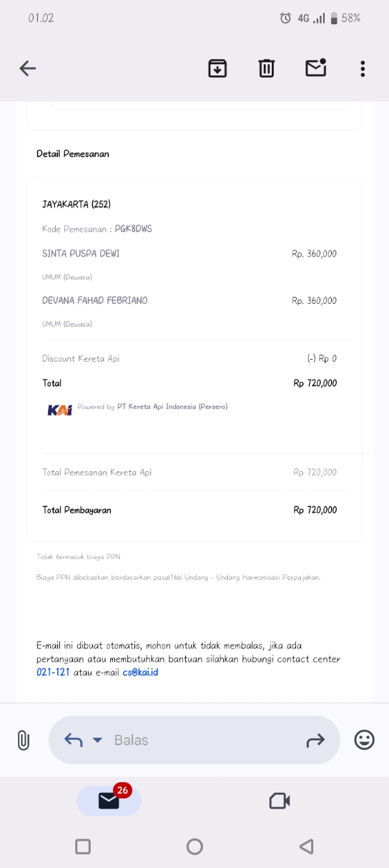Select booking code PGK8DWS text

coord(133,229)
